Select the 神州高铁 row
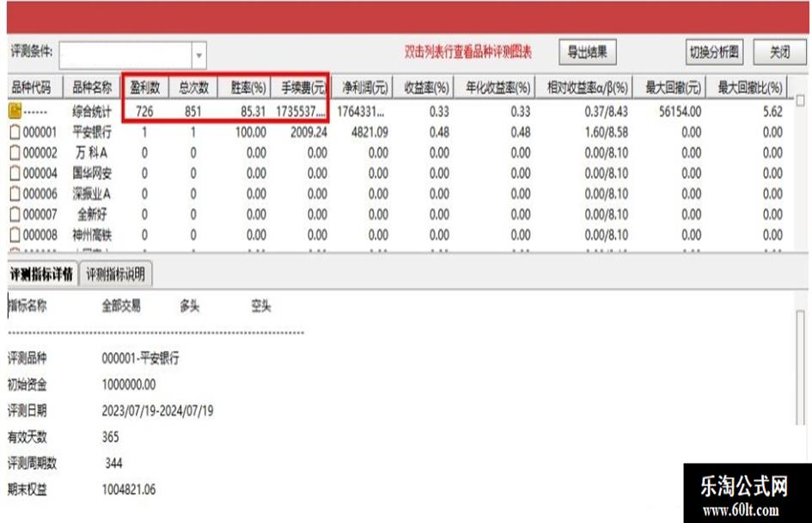 pos(399,235)
